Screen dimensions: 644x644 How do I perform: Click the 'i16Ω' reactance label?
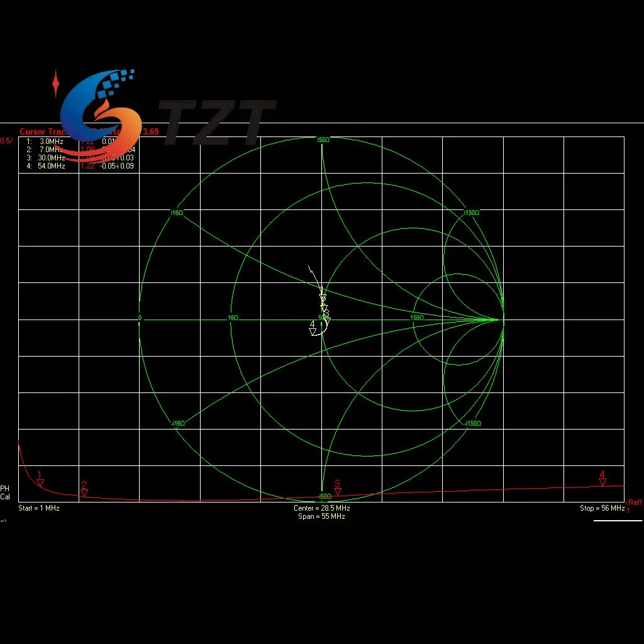pyautogui.click(x=177, y=213)
